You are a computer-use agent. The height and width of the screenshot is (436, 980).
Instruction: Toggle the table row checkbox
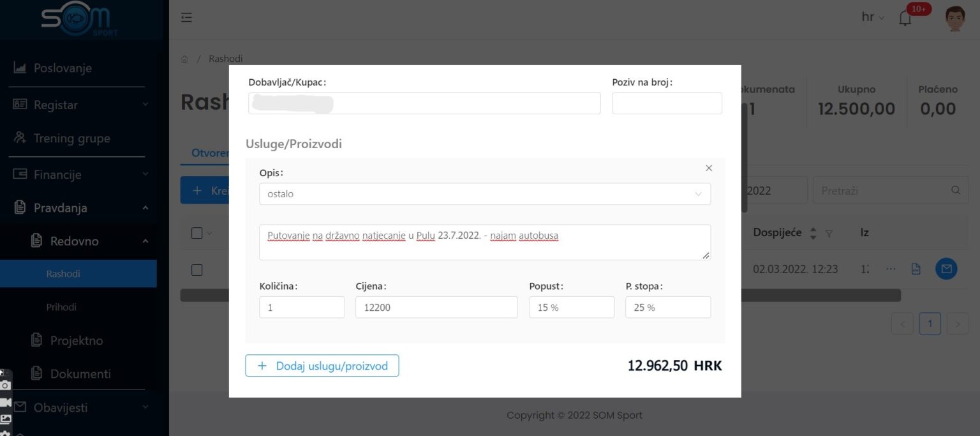click(197, 270)
